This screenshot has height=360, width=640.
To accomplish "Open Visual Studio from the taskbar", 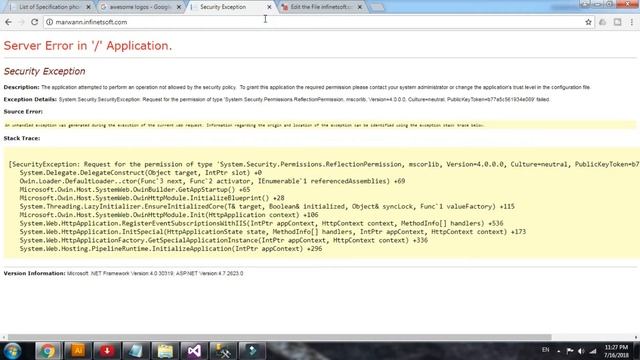I will (x=194, y=351).
